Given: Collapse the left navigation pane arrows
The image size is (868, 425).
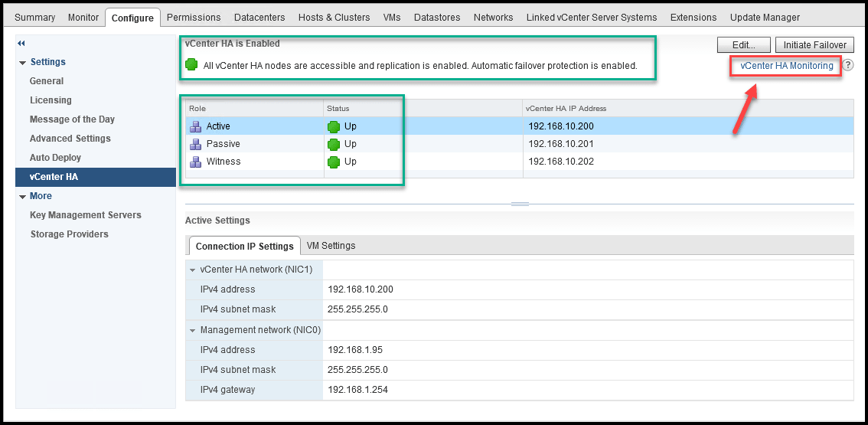Looking at the screenshot, I should [21, 43].
